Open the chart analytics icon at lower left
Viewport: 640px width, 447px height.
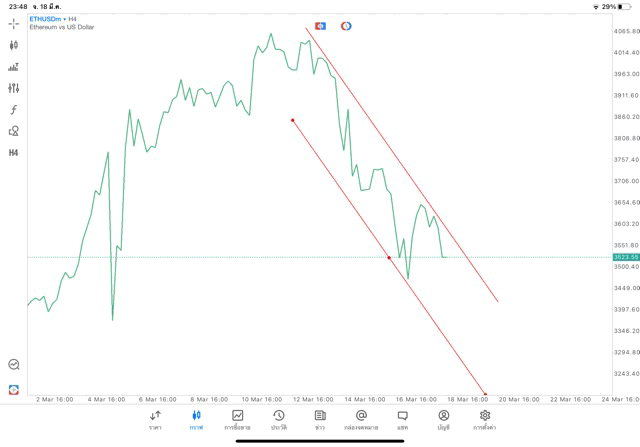point(14,365)
